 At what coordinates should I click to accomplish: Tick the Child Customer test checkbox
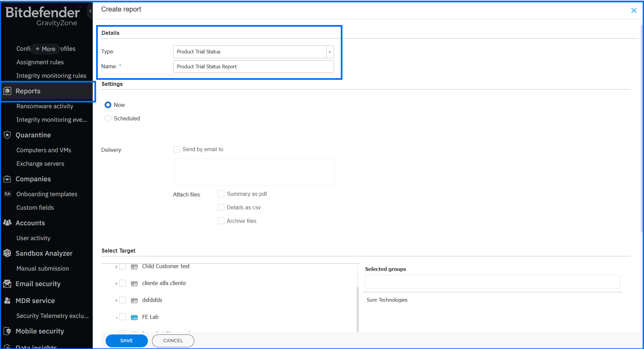click(x=123, y=266)
